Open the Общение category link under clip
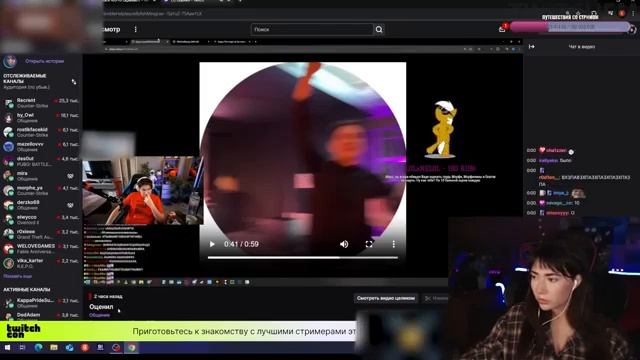640x360 pixels. (x=99, y=315)
